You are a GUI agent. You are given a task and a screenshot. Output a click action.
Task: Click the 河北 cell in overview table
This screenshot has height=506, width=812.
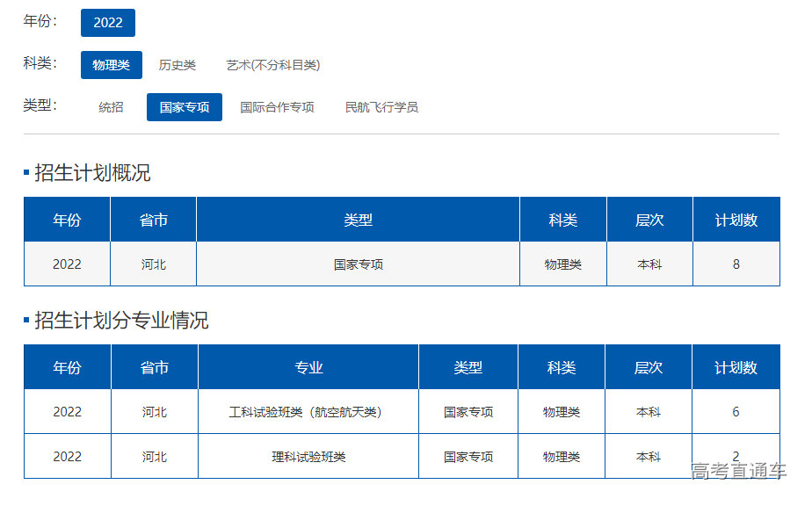[154, 264]
